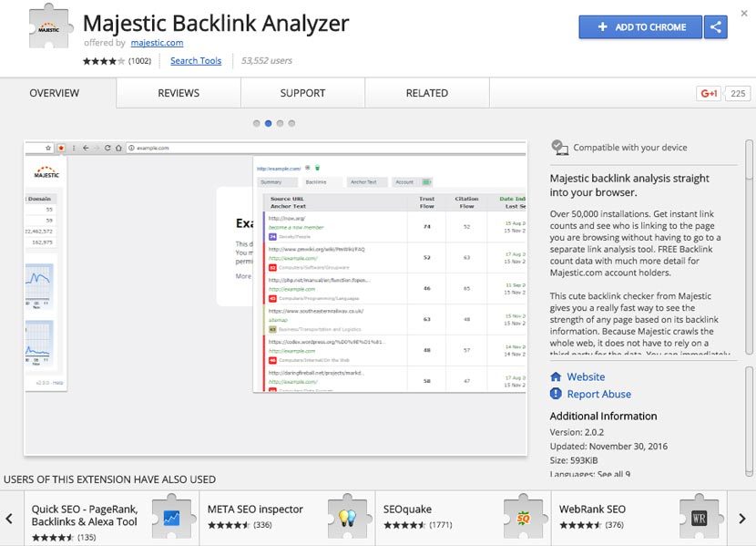Viewport: 756px width, 546px height.
Task: Click Updated: November 30, 2016 text
Action: click(608, 446)
